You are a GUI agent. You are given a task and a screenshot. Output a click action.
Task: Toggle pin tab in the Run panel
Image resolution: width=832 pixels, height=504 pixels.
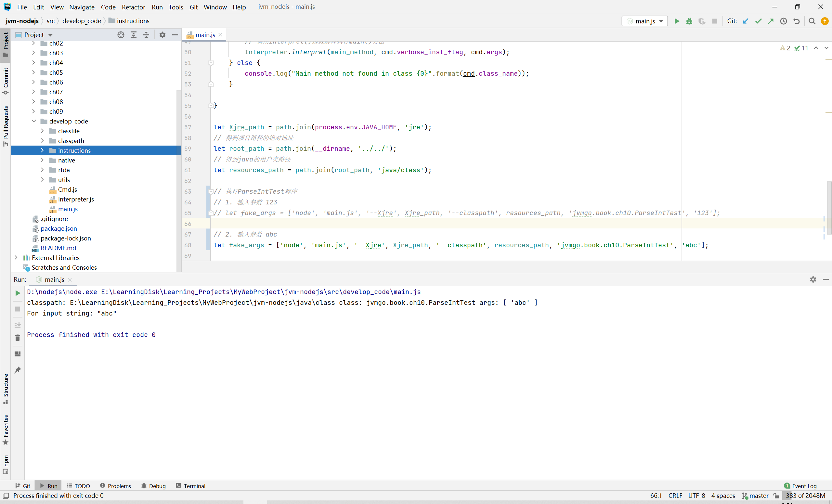point(18,370)
